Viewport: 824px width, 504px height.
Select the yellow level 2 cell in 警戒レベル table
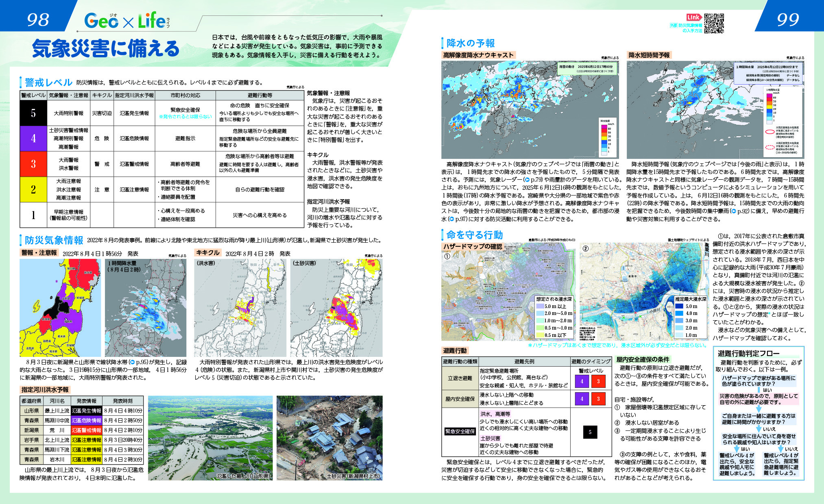(x=33, y=189)
